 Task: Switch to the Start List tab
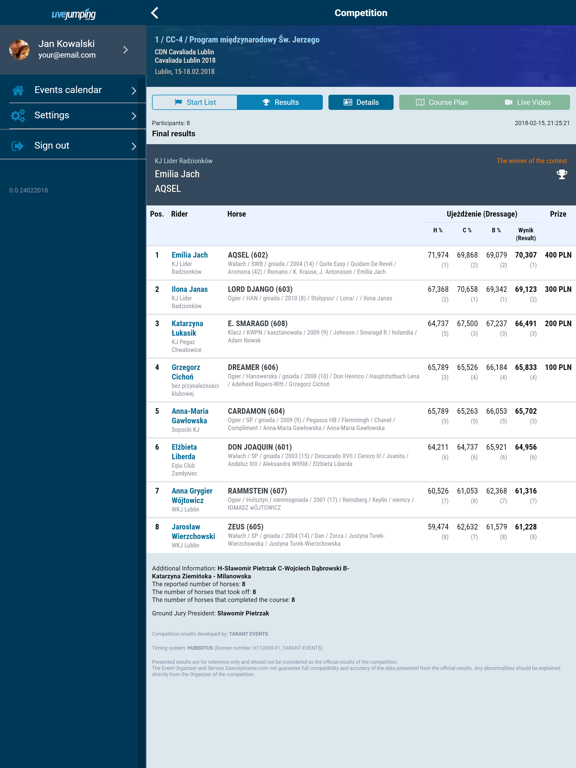[x=195, y=102]
